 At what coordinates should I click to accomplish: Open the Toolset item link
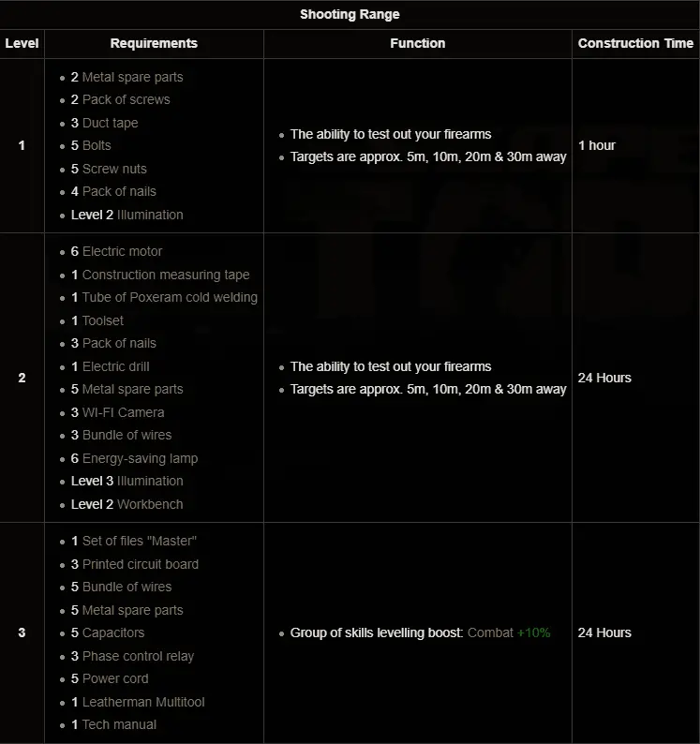tap(103, 320)
